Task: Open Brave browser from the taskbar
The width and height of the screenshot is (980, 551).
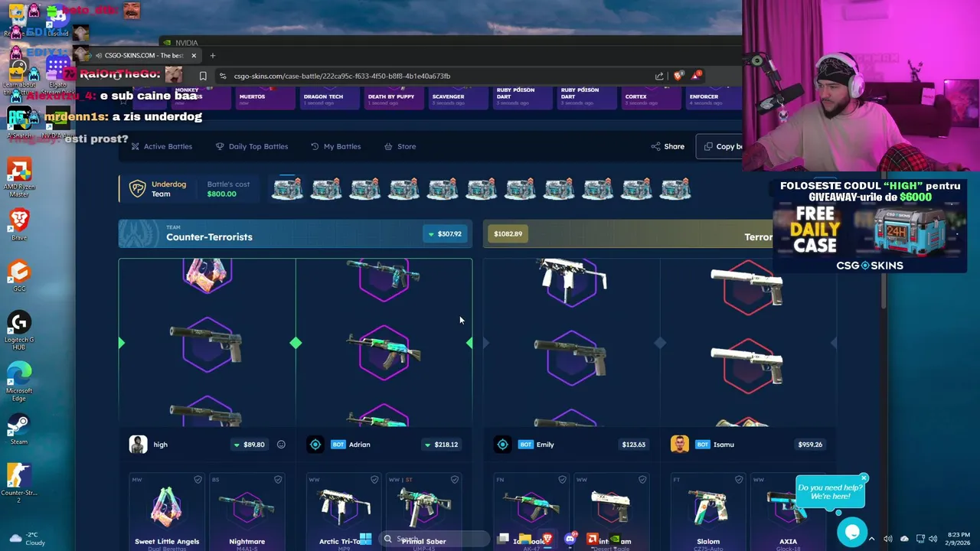Action: (x=547, y=540)
